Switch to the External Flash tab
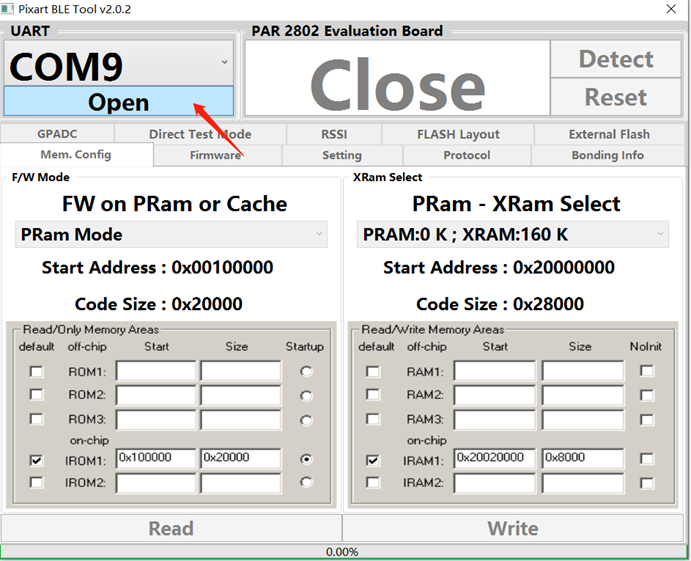The height and width of the screenshot is (561, 691). pos(609,134)
